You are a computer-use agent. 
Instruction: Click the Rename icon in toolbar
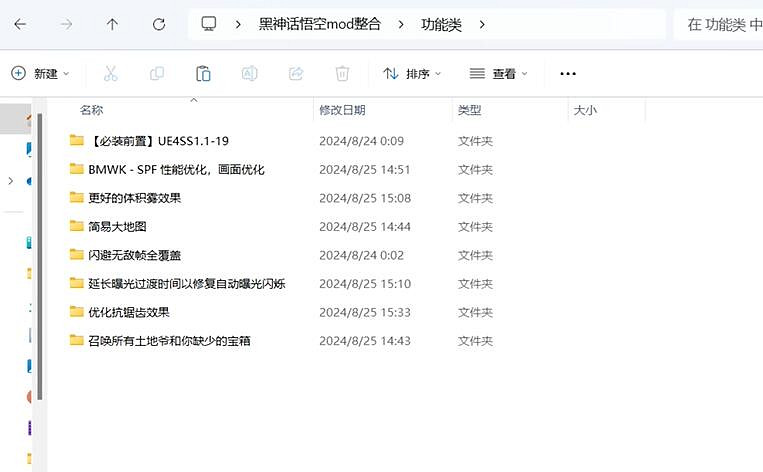tap(249, 73)
